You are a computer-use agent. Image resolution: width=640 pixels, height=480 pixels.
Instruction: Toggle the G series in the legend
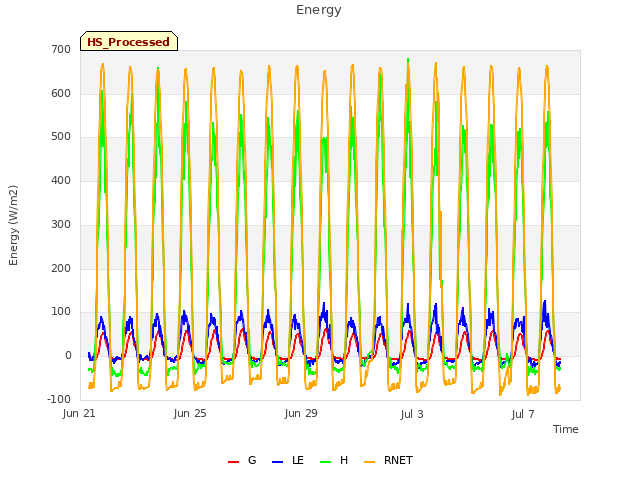[x=242, y=460]
